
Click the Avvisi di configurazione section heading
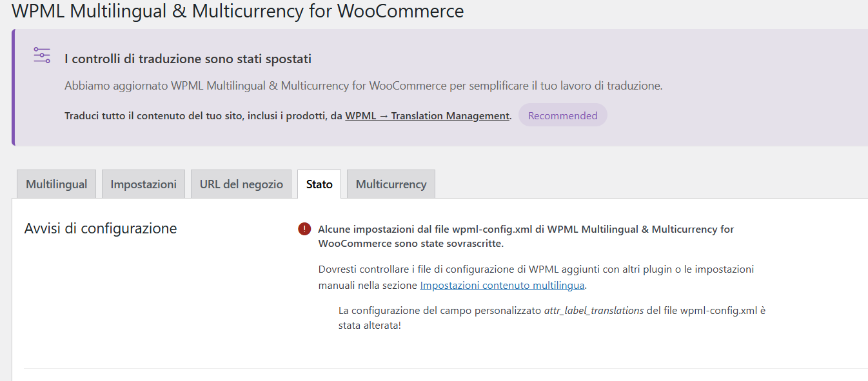tap(100, 228)
